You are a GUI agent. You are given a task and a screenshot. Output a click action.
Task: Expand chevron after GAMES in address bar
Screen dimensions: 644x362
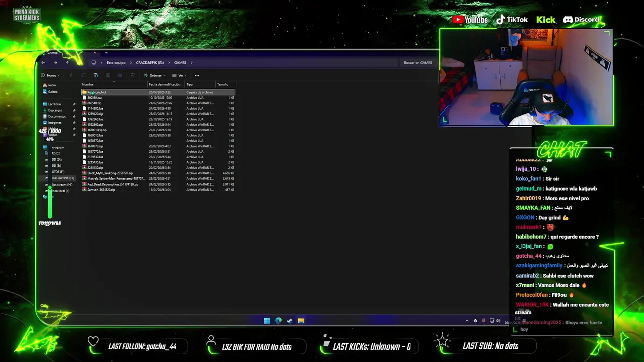192,63
